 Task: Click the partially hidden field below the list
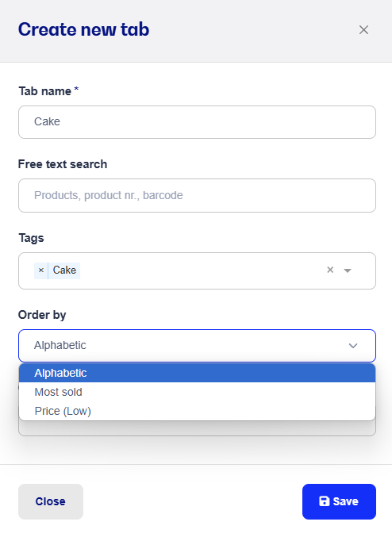point(197,428)
